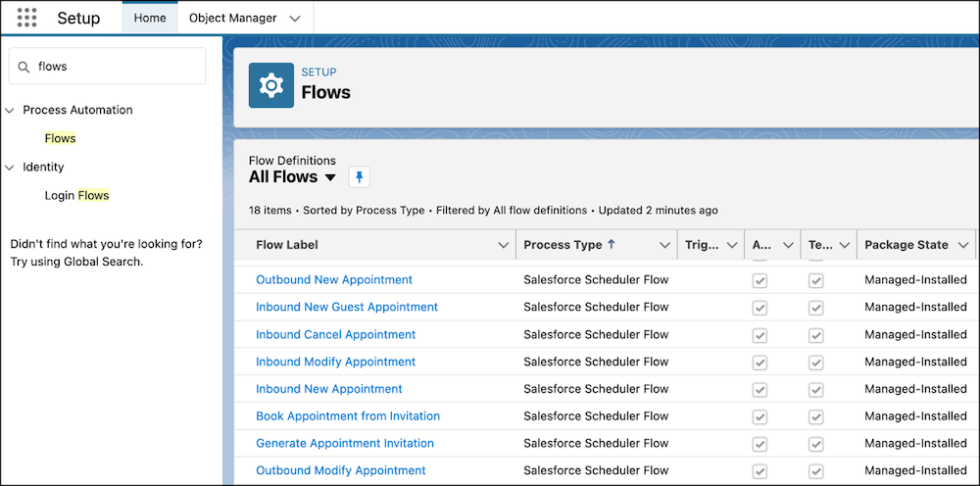Click Template checkbox for Outbound New Appointment
980x486 pixels.
pyautogui.click(x=815, y=281)
